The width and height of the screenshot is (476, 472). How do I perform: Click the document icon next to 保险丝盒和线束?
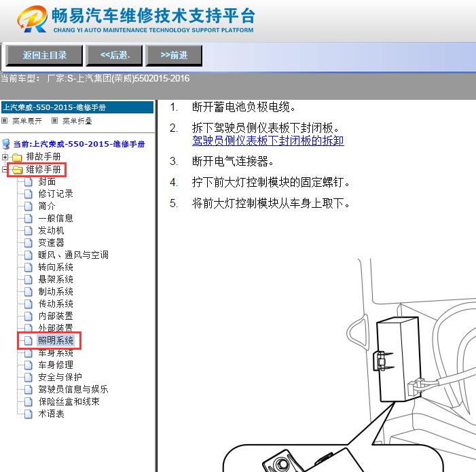[29, 402]
